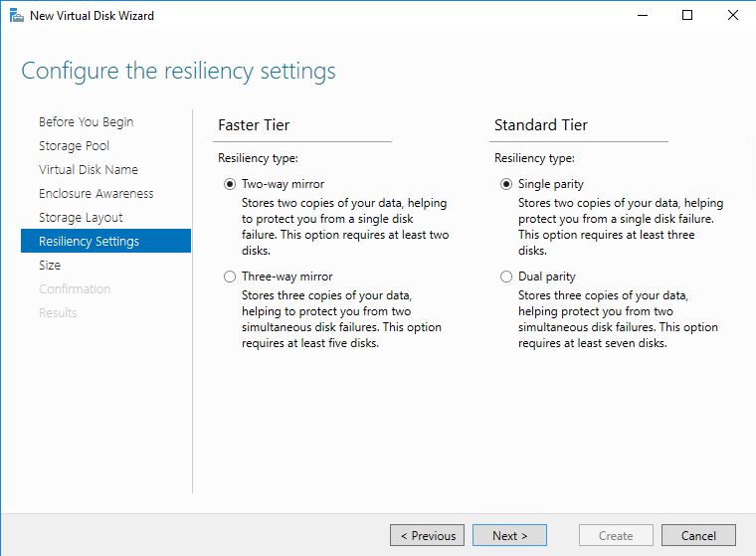Click the Three-way mirror description text

[341, 319]
